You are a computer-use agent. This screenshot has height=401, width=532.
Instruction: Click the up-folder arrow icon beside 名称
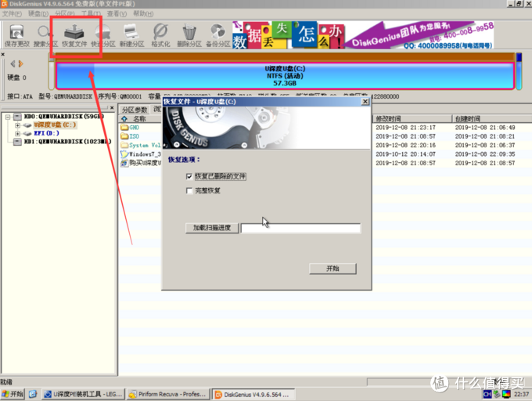[124, 118]
